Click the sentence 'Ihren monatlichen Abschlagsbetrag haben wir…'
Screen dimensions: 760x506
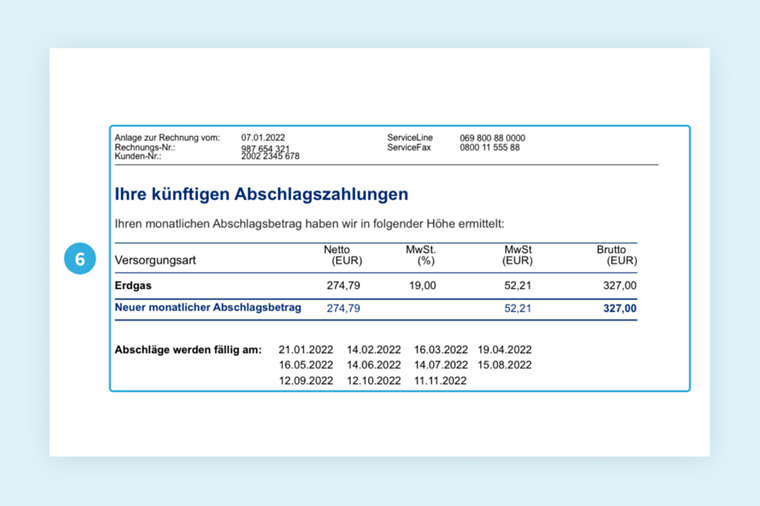tap(309, 224)
